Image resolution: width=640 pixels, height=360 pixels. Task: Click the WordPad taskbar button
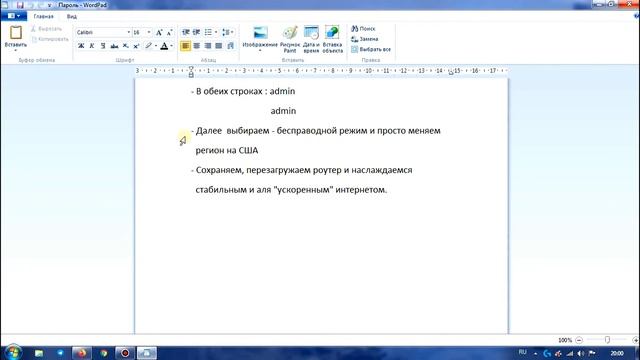tap(147, 353)
